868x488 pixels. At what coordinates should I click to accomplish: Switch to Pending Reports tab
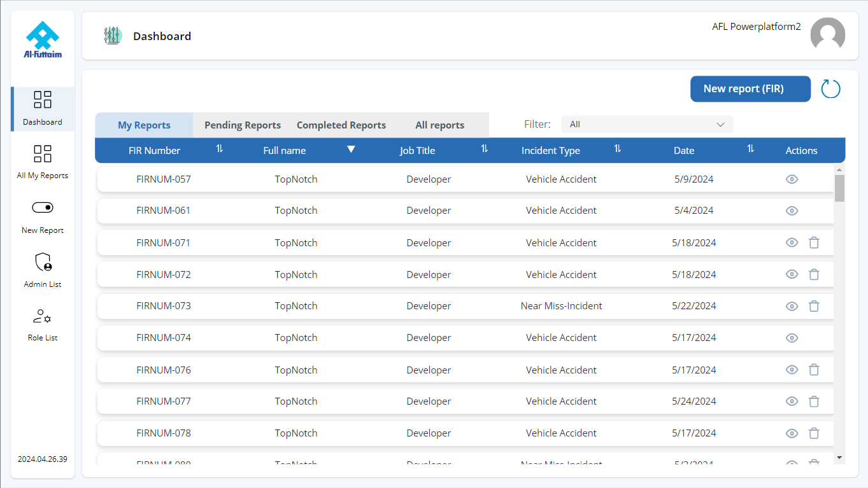pyautogui.click(x=243, y=125)
